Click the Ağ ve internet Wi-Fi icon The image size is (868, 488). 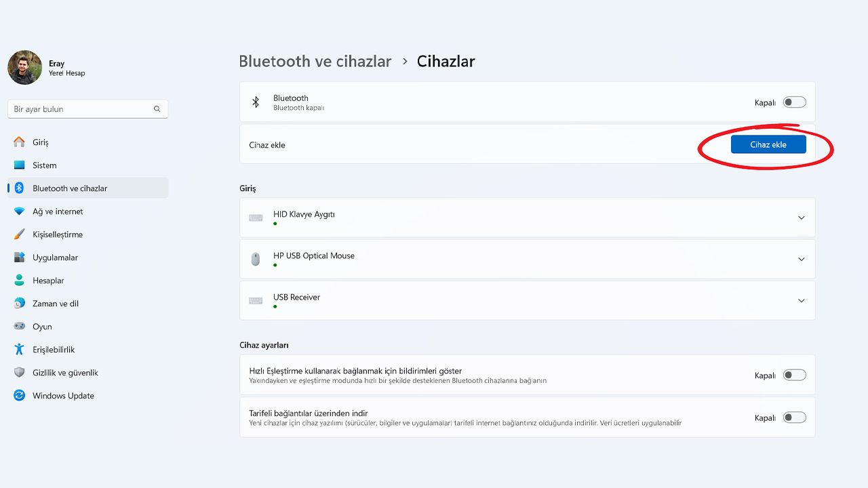[x=19, y=211]
